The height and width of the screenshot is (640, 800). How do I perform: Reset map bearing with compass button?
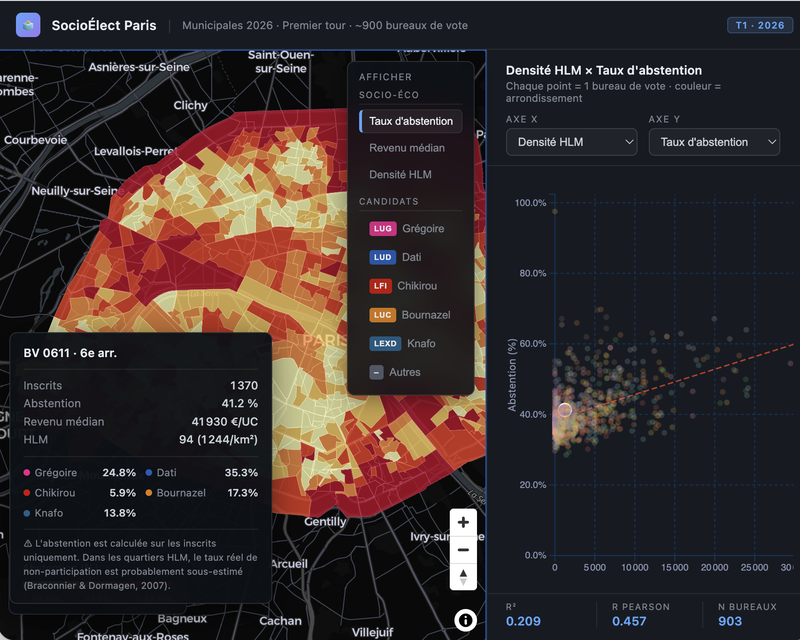[x=463, y=577]
